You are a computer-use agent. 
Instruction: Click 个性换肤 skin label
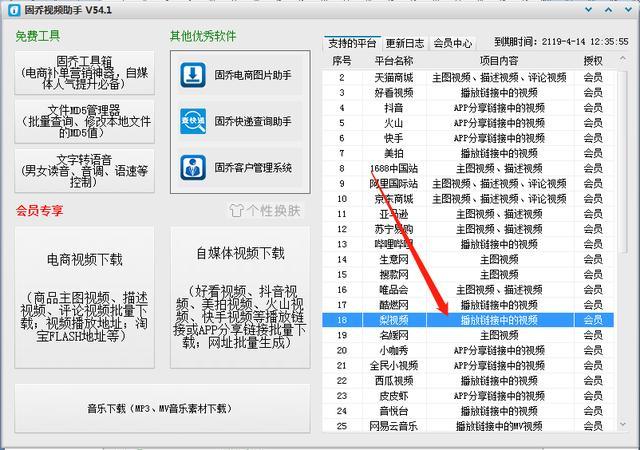[273, 210]
